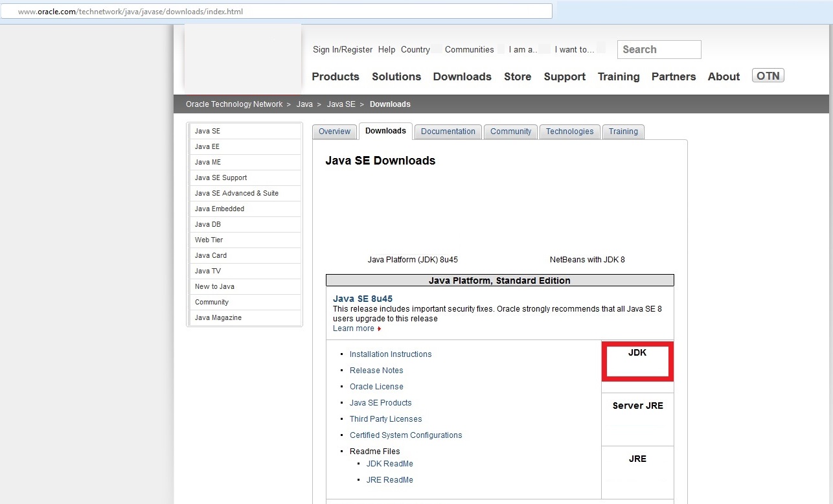The width and height of the screenshot is (833, 504).
Task: Click Java Platform, Standard Edition header bar
Action: (x=500, y=281)
